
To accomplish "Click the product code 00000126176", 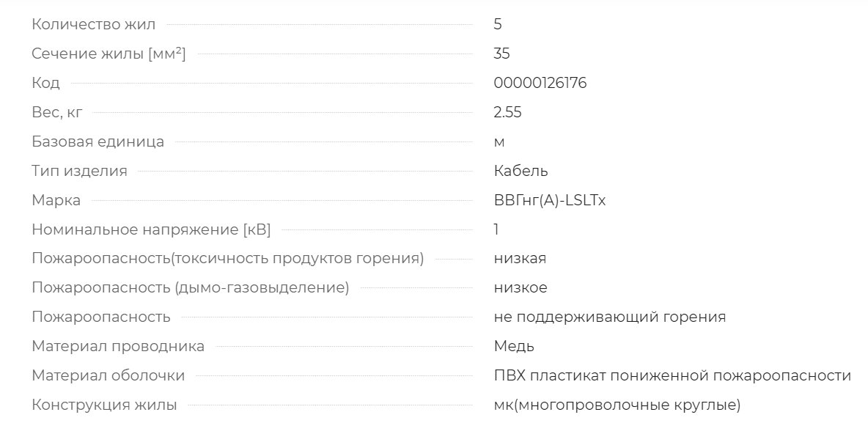I will [540, 83].
